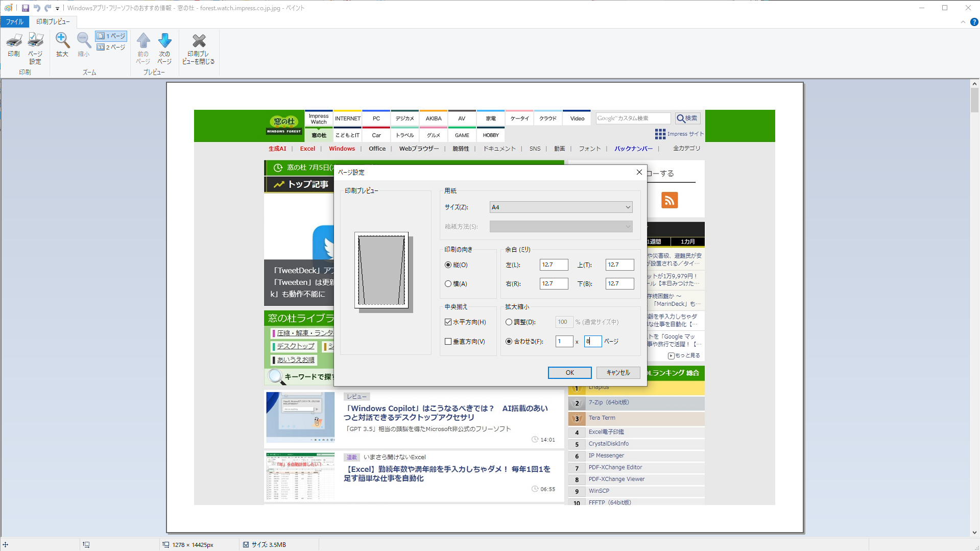This screenshot has height=551, width=980.
Task: Click the fit-to pages tall field showing 8
Action: tap(592, 342)
